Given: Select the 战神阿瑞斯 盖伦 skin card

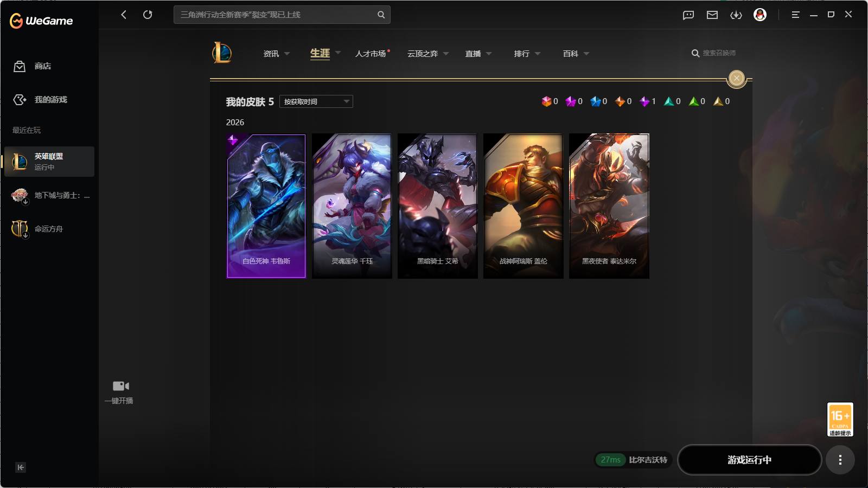Looking at the screenshot, I should [x=524, y=206].
